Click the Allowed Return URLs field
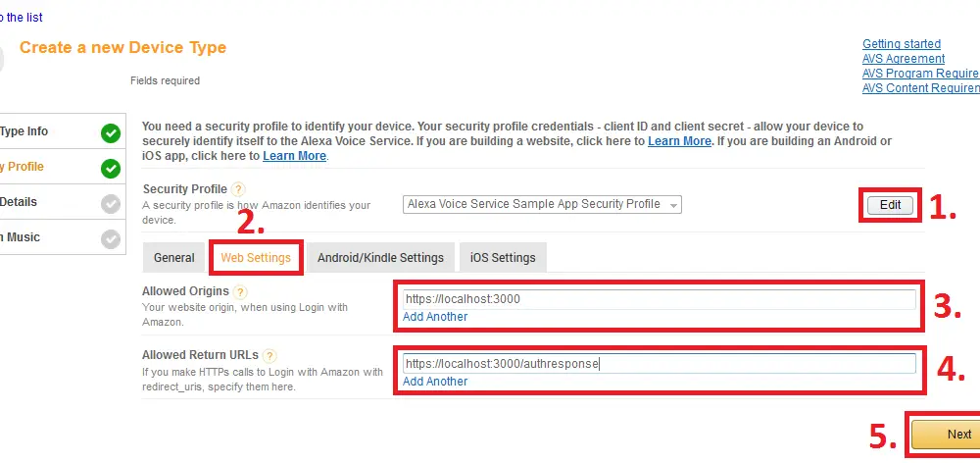This screenshot has height=463, width=980. [x=660, y=364]
